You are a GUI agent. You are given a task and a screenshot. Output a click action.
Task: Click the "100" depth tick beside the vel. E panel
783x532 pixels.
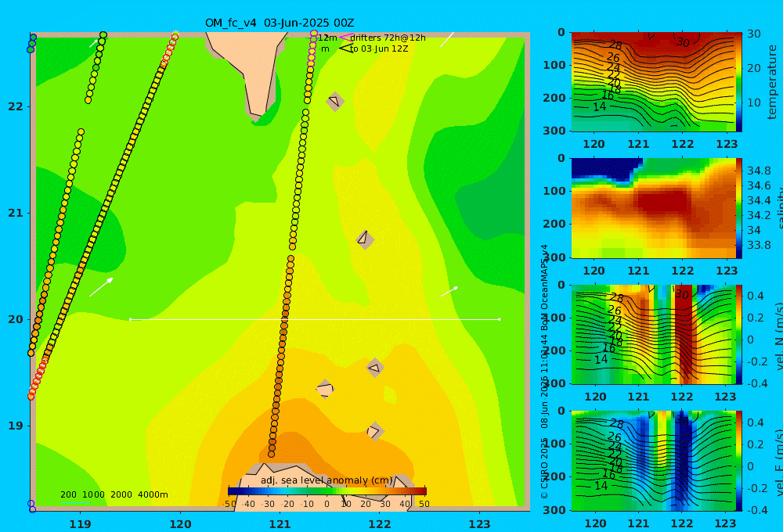tap(554, 444)
